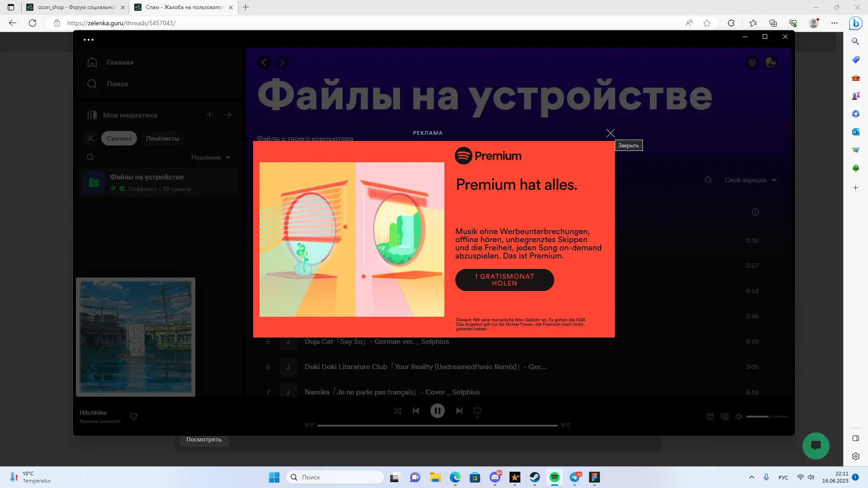The width and height of the screenshot is (868, 488).
Task: Open the Spotify user profile avatar
Action: pos(770,62)
